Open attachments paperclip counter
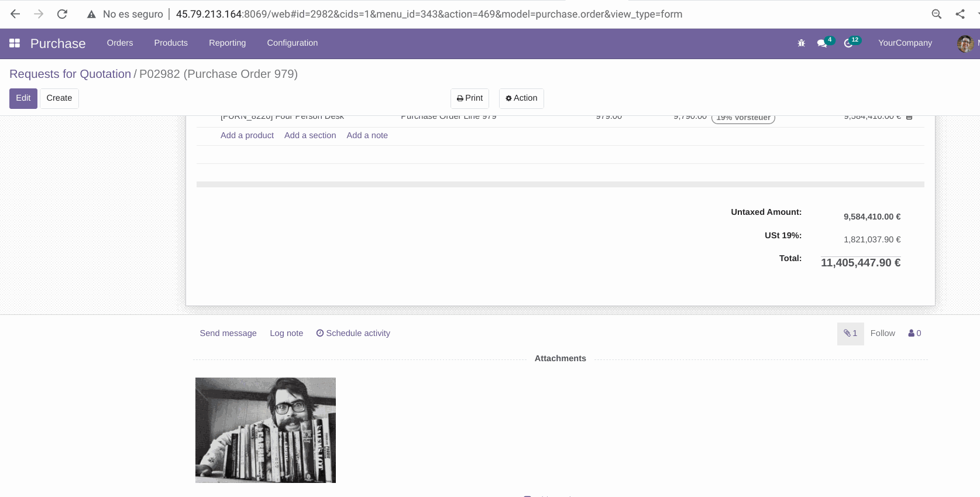 pyautogui.click(x=850, y=334)
